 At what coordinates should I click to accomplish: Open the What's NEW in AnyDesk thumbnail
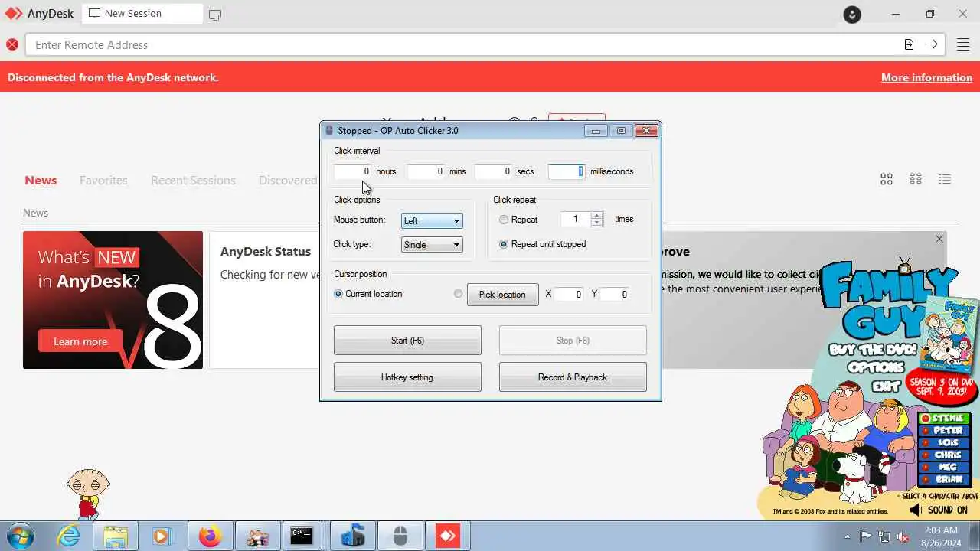[113, 300]
